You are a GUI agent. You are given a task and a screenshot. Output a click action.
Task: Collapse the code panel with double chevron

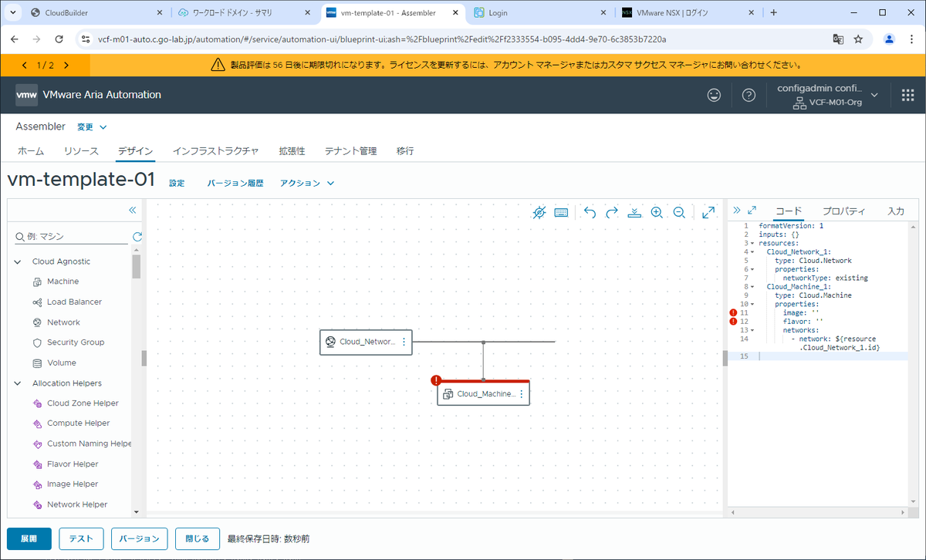pyautogui.click(x=736, y=210)
